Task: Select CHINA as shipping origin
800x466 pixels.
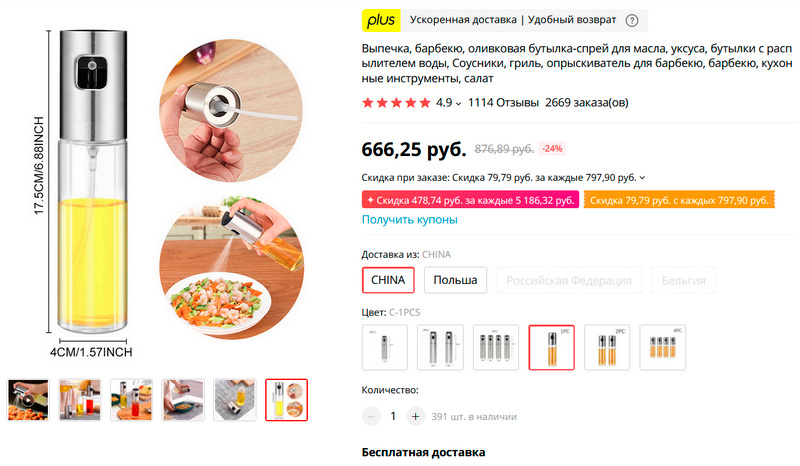Action: (388, 280)
